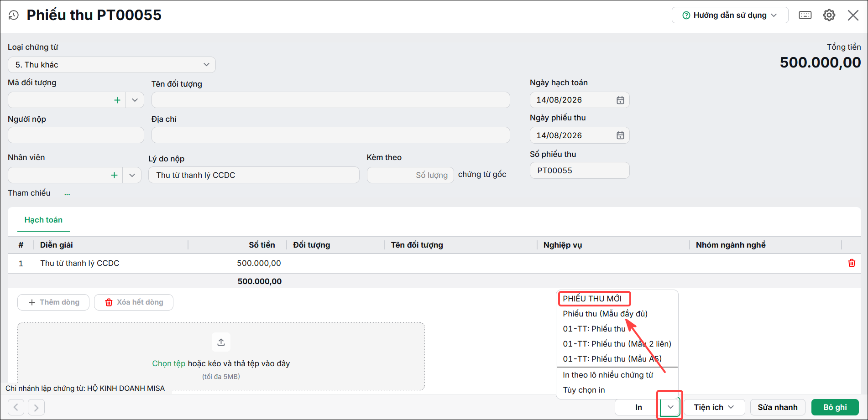Open the keyboard shortcuts icon
Viewport: 868px width, 420px height.
pos(805,15)
